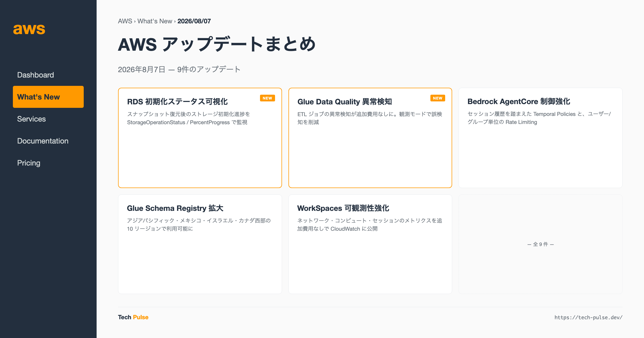644x338 pixels.
Task: Click the Temporal Policies description text
Action: 539,118
